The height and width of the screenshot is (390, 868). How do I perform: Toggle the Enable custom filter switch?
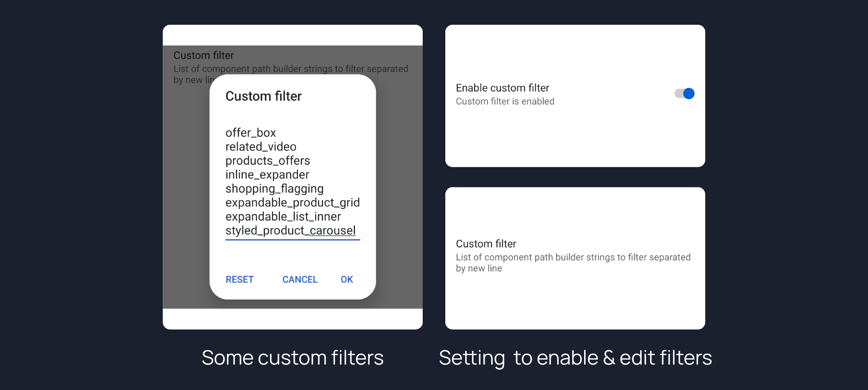pyautogui.click(x=684, y=94)
